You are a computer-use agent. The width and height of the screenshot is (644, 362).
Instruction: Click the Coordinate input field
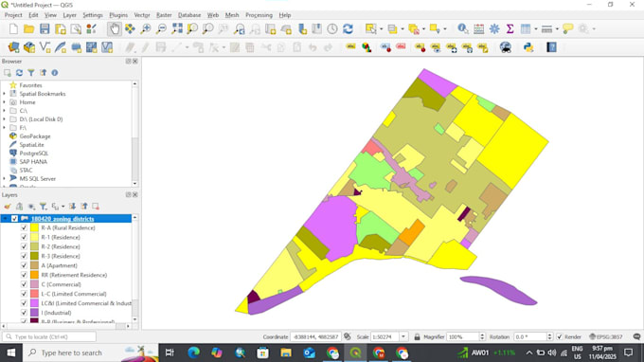tap(315, 336)
